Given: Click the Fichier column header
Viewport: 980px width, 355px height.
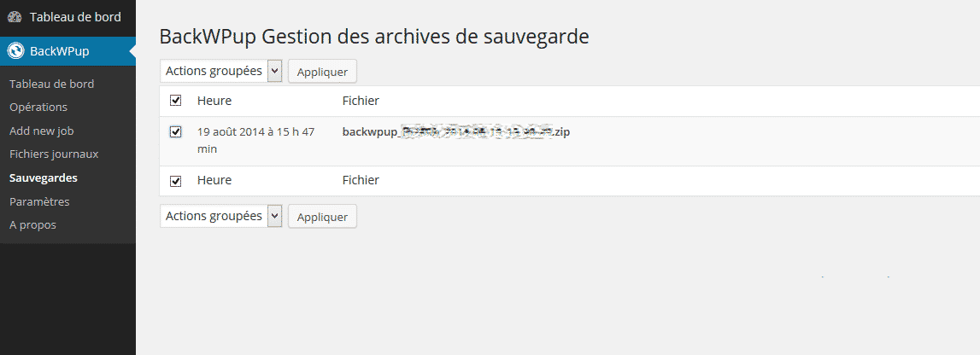Looking at the screenshot, I should tap(361, 101).
